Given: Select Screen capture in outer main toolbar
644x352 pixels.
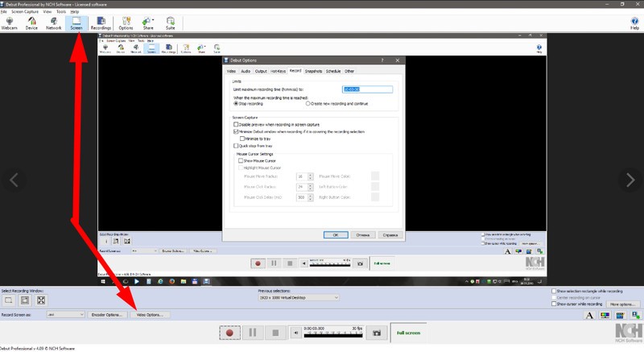Looking at the screenshot, I should [x=76, y=23].
